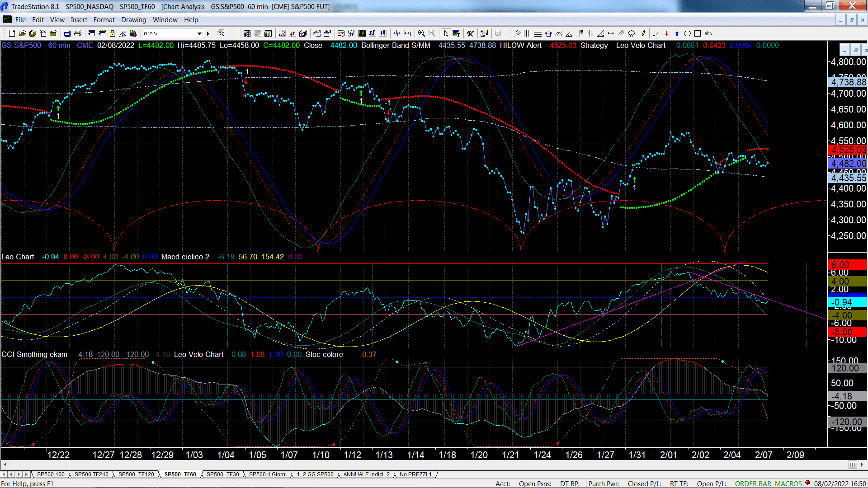Switch to the SP500_TF120 tab
Image resolution: width=868 pixels, height=488 pixels.
click(136, 474)
